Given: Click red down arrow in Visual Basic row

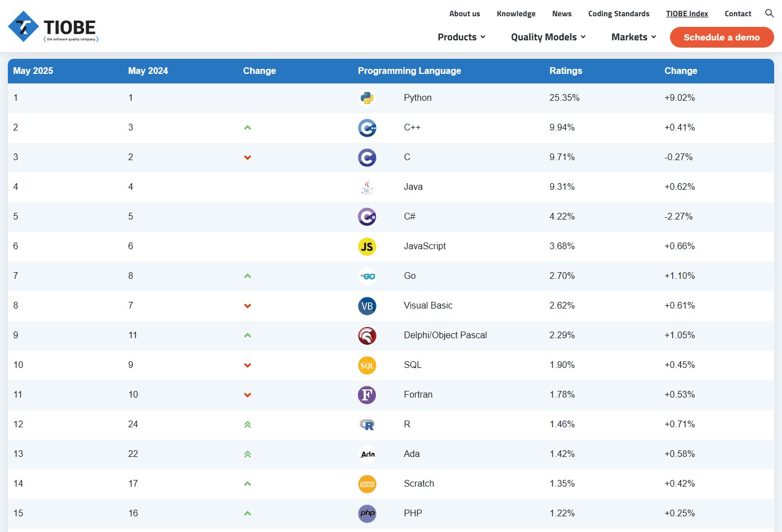Looking at the screenshot, I should pos(248,306).
